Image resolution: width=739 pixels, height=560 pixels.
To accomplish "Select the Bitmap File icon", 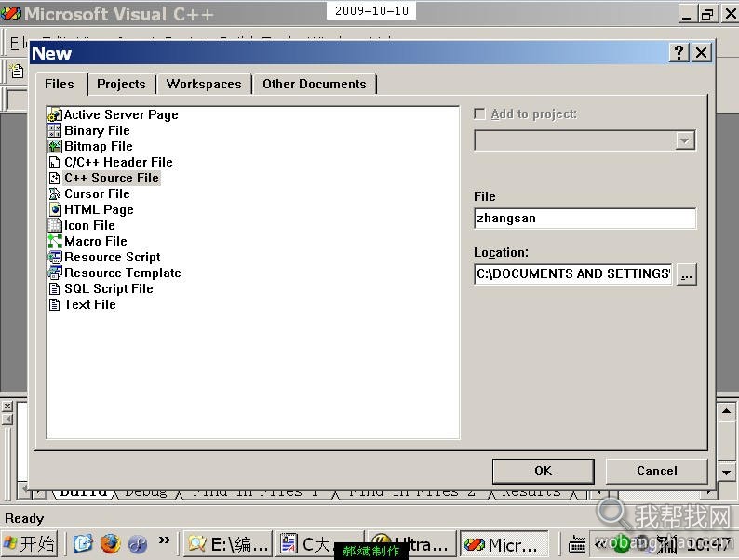I will [55, 146].
